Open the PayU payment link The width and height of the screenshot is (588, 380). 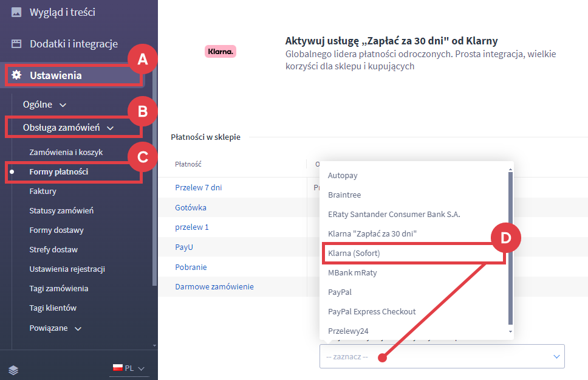[x=183, y=247]
